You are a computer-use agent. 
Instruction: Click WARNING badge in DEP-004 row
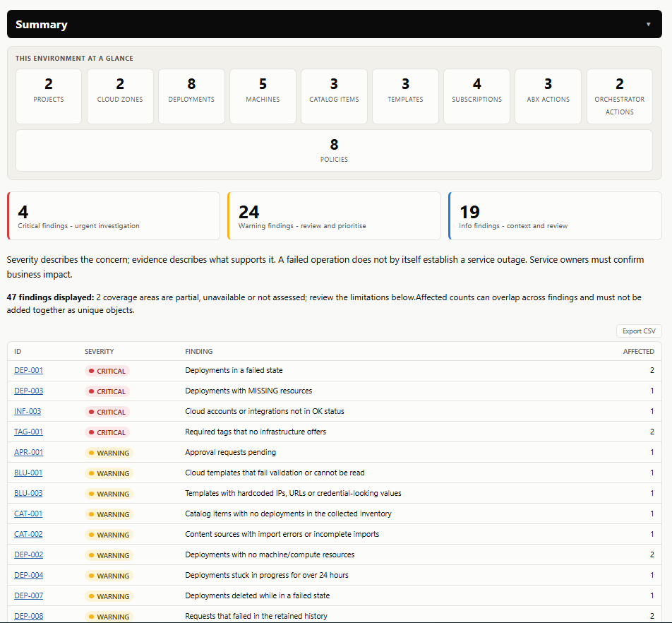(x=109, y=576)
